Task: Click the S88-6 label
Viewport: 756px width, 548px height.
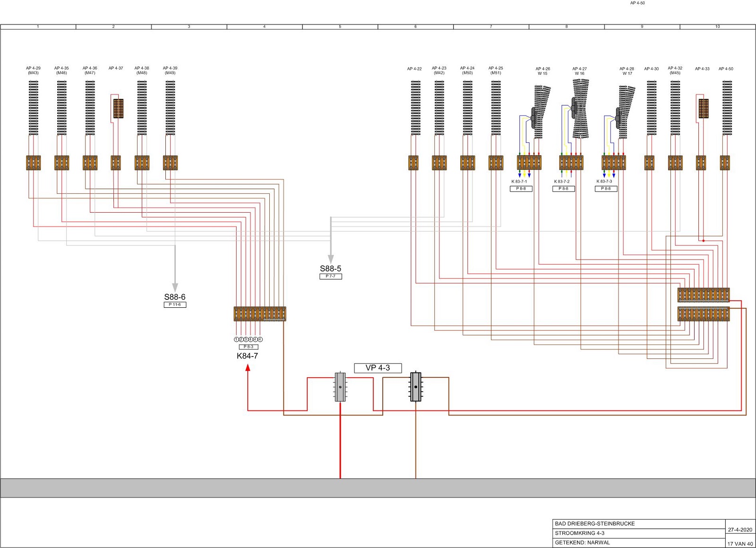Action: tap(175, 297)
